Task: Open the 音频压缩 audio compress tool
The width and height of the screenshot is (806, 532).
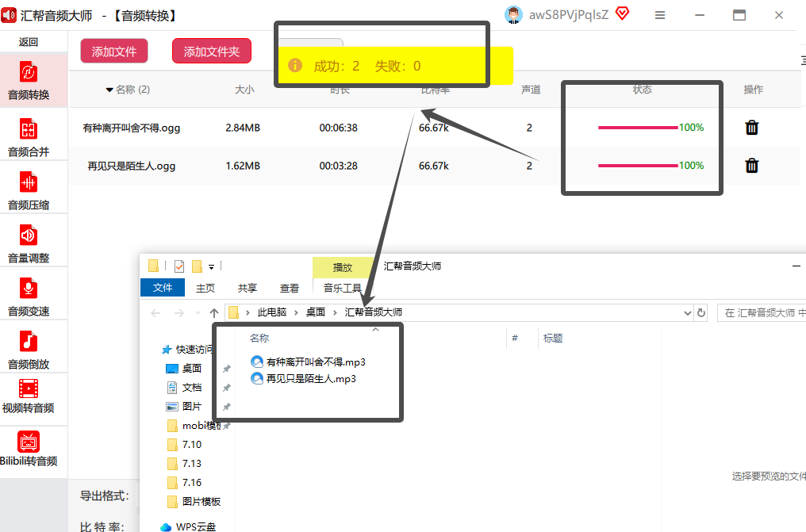Action: pos(29,190)
